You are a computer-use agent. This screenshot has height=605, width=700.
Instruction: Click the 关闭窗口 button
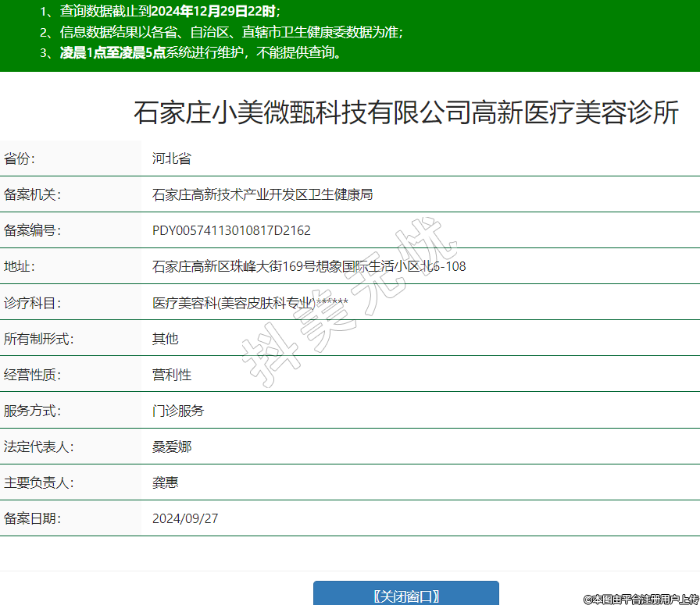click(405, 595)
